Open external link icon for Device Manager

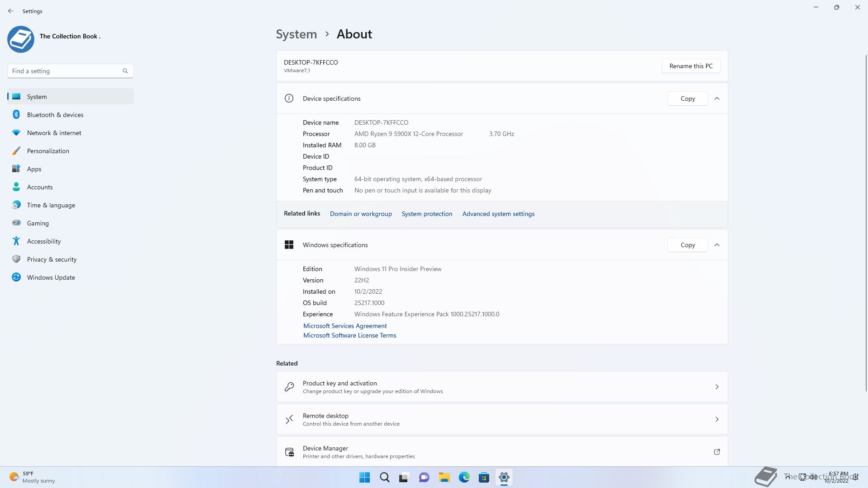pyautogui.click(x=717, y=452)
